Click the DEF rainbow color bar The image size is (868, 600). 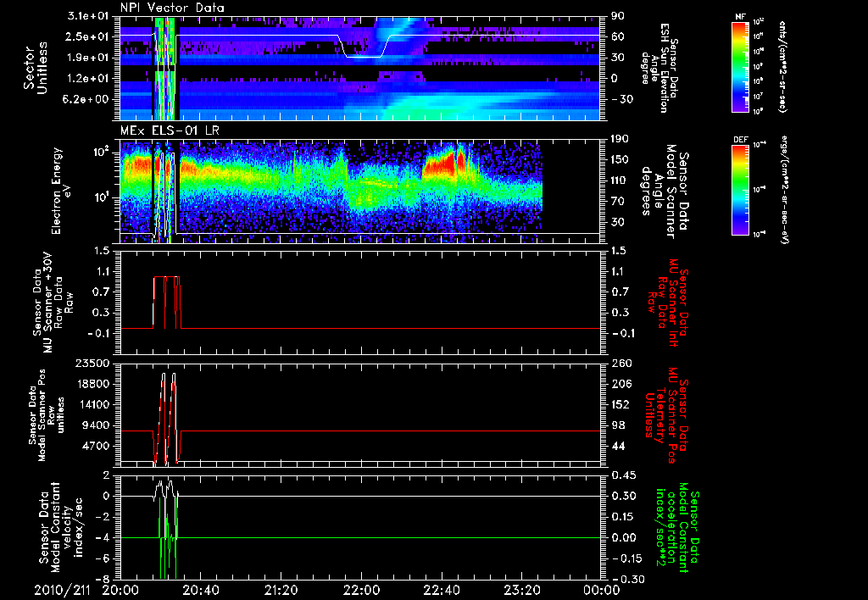(x=741, y=190)
